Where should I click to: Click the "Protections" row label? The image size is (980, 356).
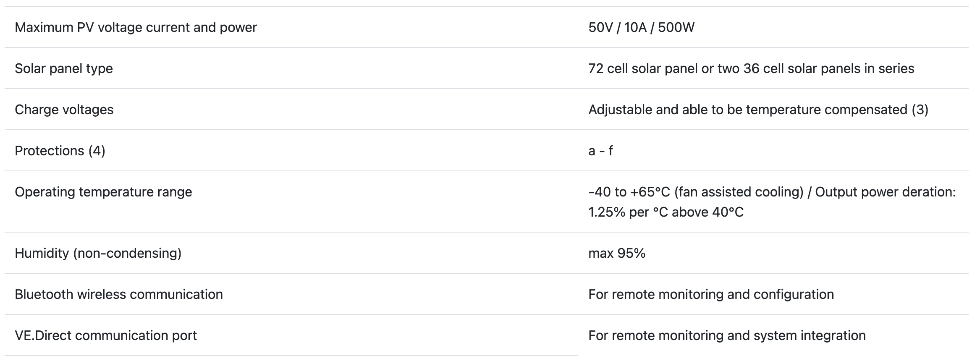click(50, 151)
